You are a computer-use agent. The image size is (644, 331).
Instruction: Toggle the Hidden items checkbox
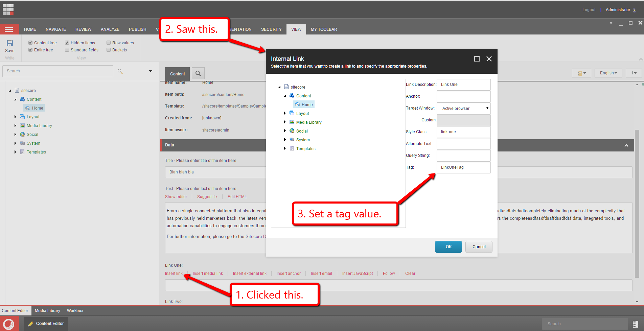click(67, 43)
